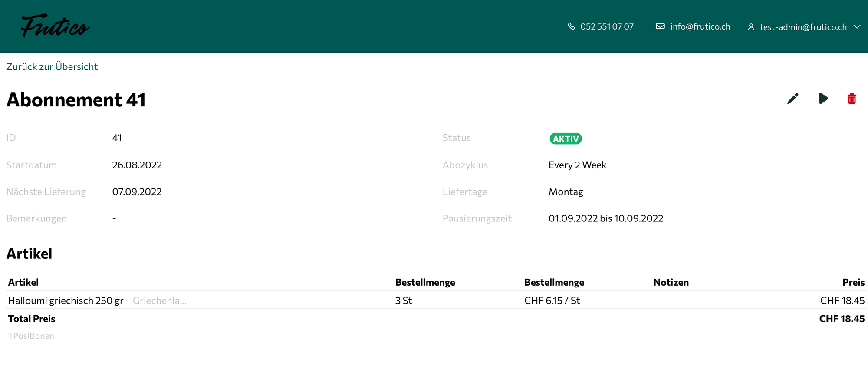Click the Notizen column header
Viewport: 868px width, 370px height.
point(671,282)
